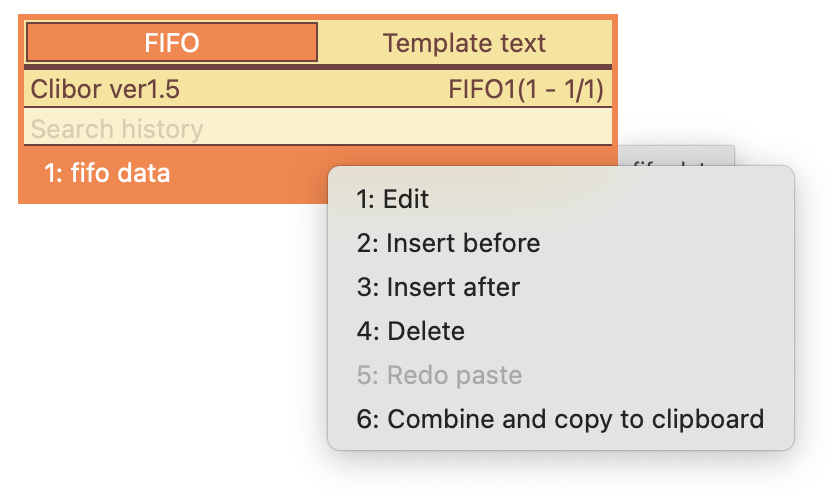The image size is (830, 490).
Task: Click the '4:' prefix beside Delete
Action: pos(368,331)
